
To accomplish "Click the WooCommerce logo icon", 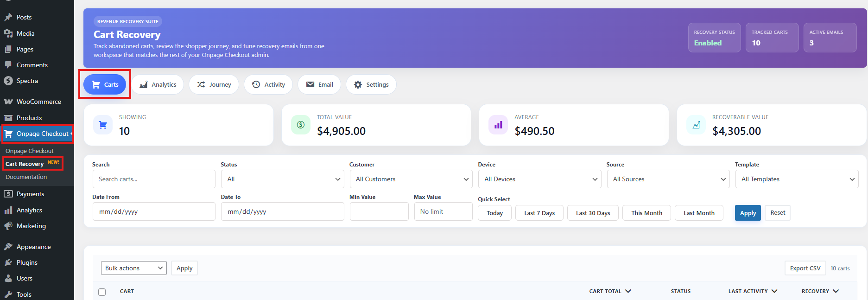I will tap(8, 102).
